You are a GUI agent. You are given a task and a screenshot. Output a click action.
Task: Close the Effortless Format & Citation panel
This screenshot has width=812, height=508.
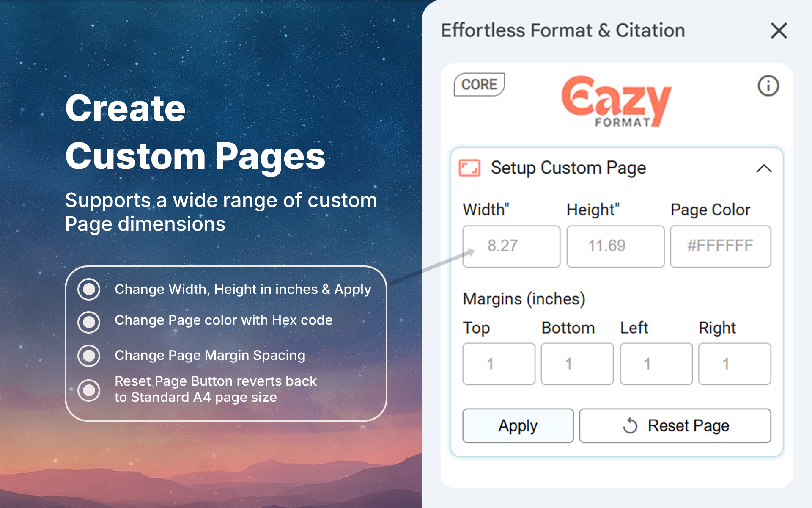pos(779,31)
